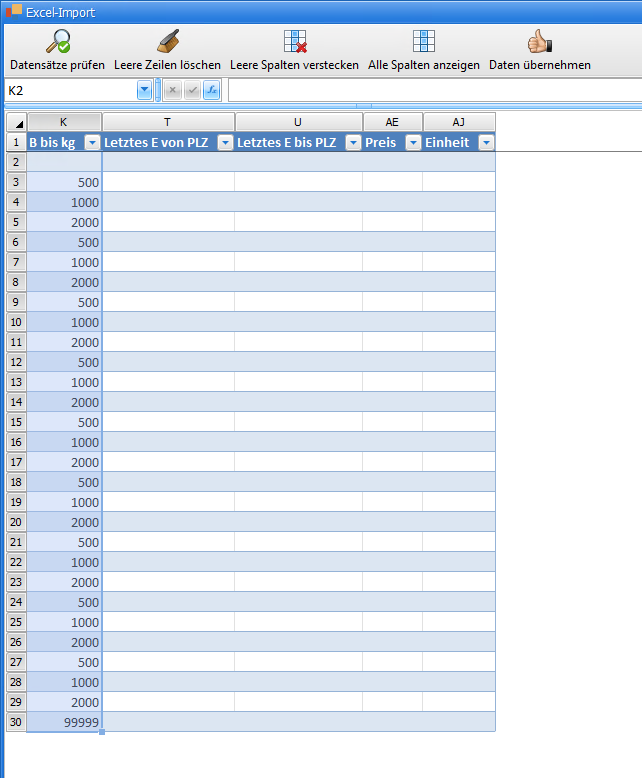This screenshot has height=778, width=642.
Task: Click the Datensätze prüfen magnifier icon
Action: 58,41
